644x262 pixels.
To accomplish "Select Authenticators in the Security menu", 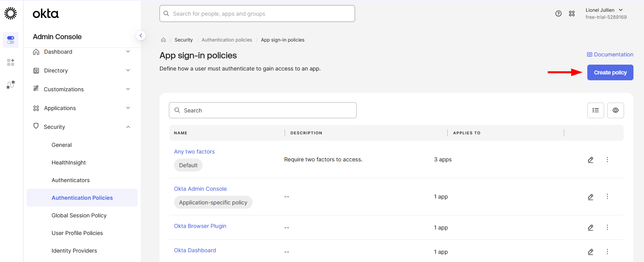I will tap(71, 180).
